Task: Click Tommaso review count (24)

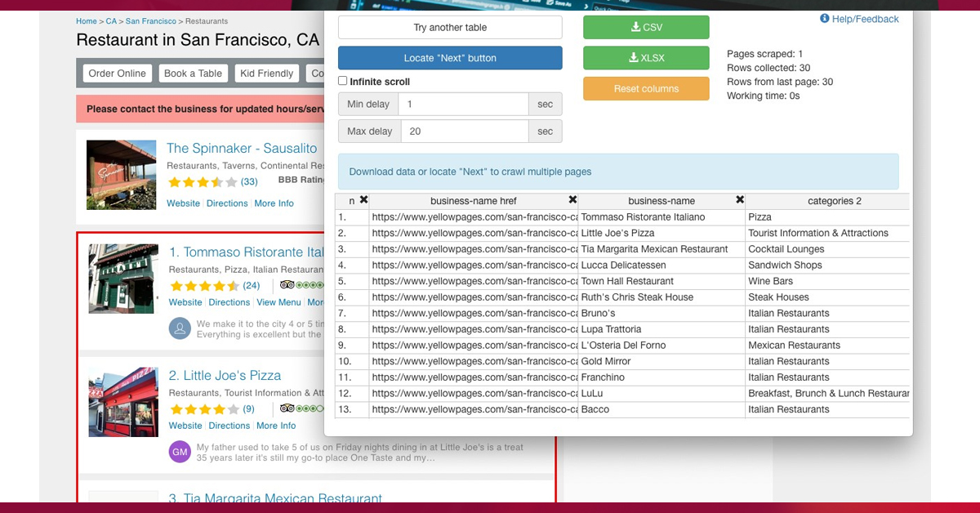Action: pos(252,285)
